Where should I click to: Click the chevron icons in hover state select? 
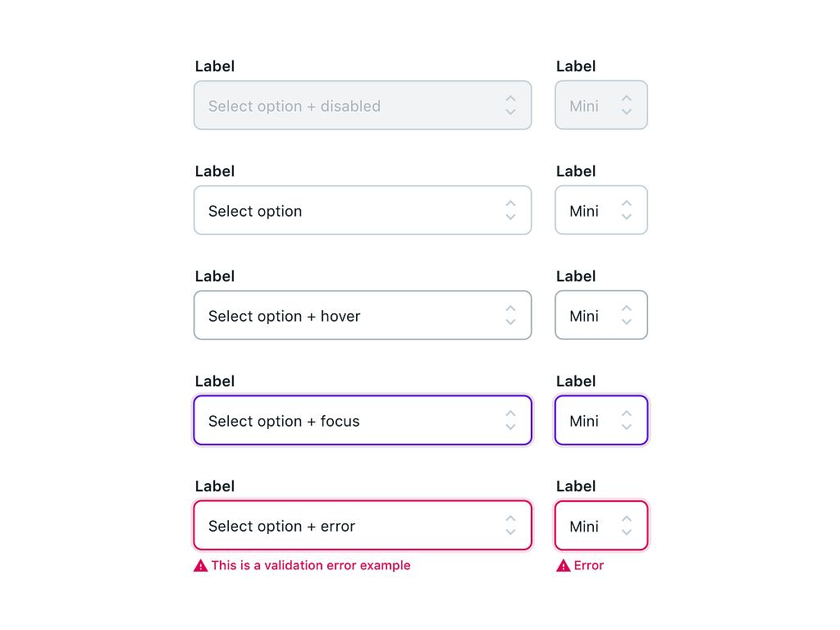pos(509,315)
